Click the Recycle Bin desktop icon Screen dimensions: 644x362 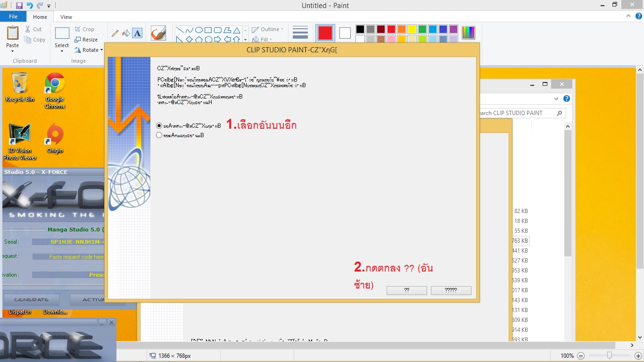[20, 87]
